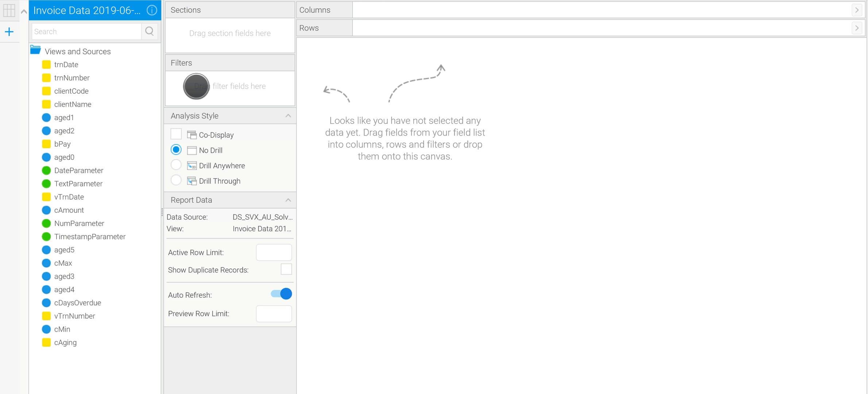Screen dimensions: 868x394
Task: Select the TextParameter green icon
Action: [46, 184]
